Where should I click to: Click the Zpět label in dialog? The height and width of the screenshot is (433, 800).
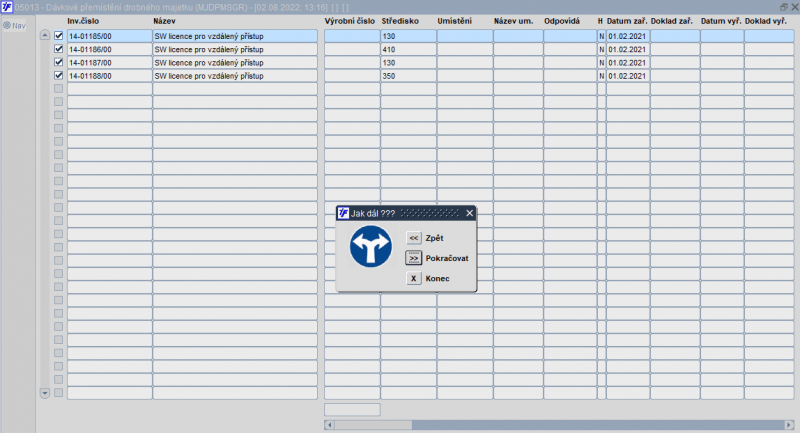[434, 238]
